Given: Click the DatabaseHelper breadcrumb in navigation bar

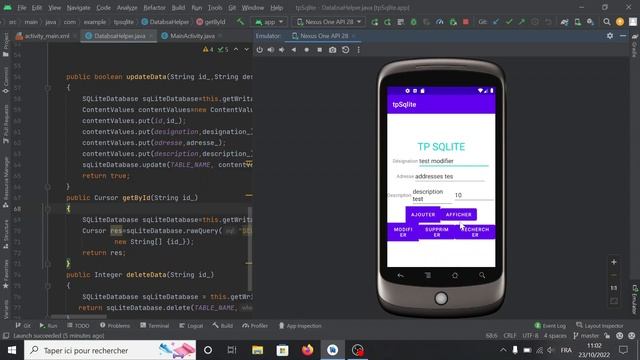Looking at the screenshot, I should (165, 22).
